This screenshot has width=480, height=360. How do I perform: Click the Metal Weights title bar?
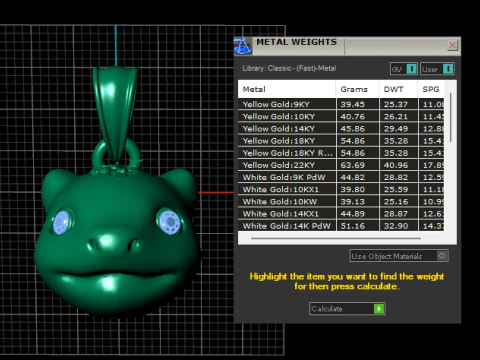[347, 46]
